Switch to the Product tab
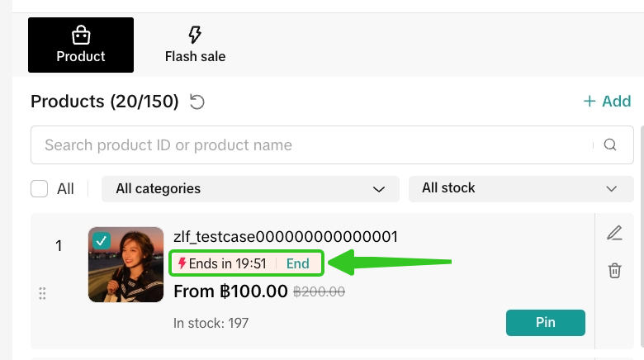Image resolution: width=644 pixels, height=360 pixels. coord(81,45)
